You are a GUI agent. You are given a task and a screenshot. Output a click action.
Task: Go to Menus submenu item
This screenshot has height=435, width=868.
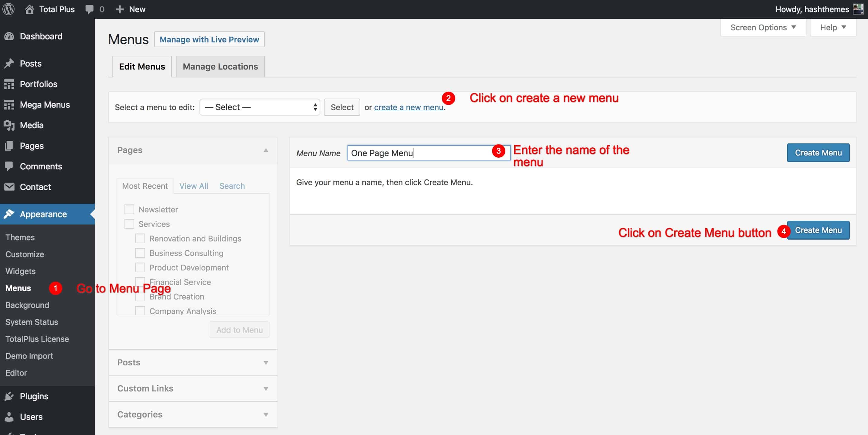point(18,288)
